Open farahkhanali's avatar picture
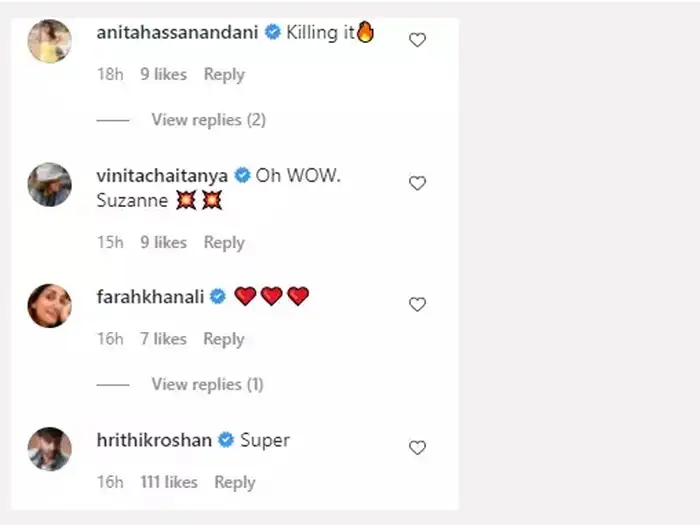The height and width of the screenshot is (525, 700). click(x=49, y=305)
